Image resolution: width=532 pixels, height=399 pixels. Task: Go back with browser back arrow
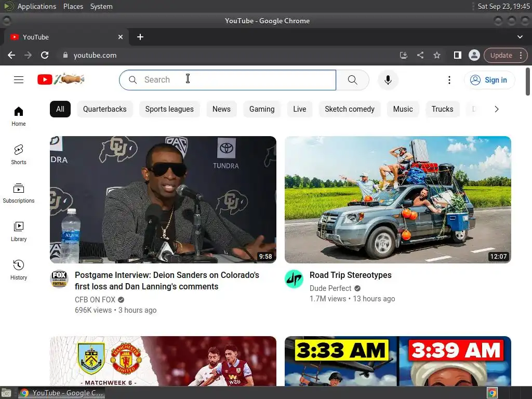11,55
